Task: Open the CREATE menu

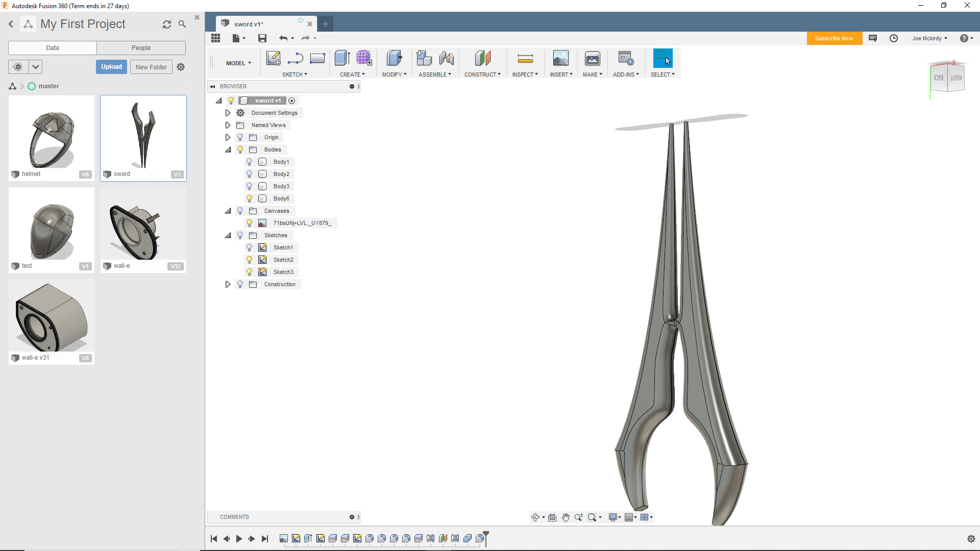Action: point(352,74)
